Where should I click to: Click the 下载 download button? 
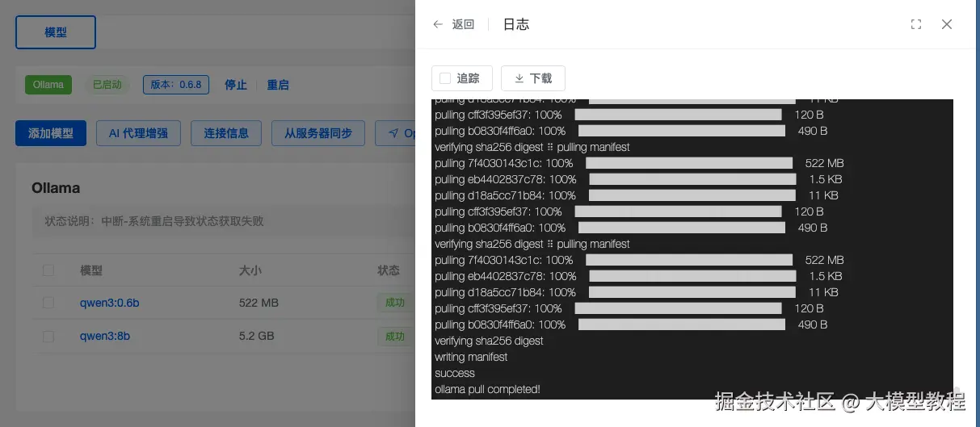[x=532, y=78]
